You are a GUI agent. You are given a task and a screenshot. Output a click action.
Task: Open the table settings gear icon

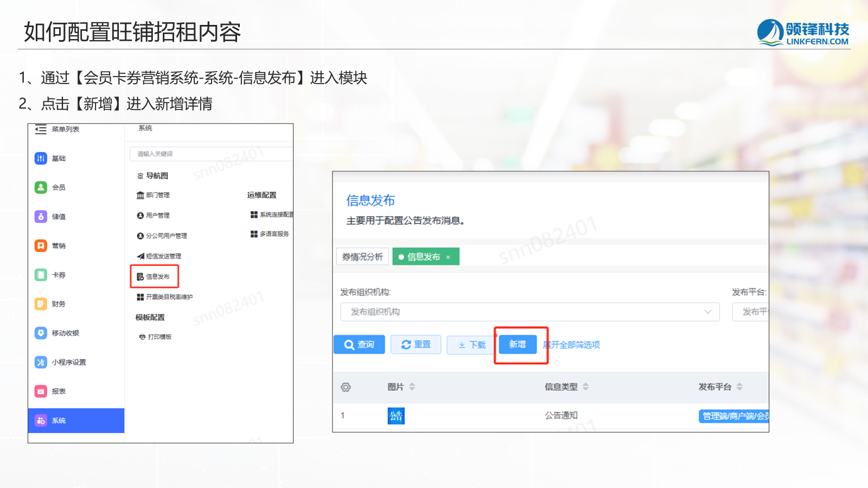(x=346, y=387)
